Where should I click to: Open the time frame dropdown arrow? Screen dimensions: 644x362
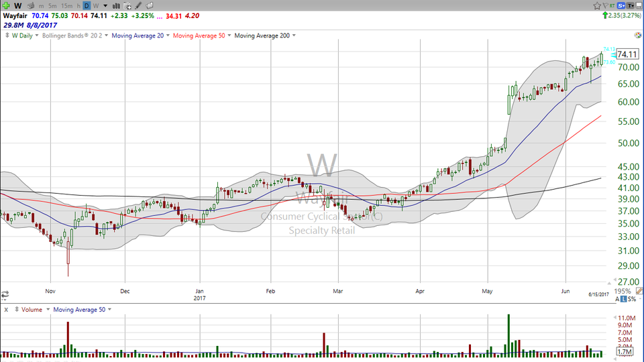(105, 6)
